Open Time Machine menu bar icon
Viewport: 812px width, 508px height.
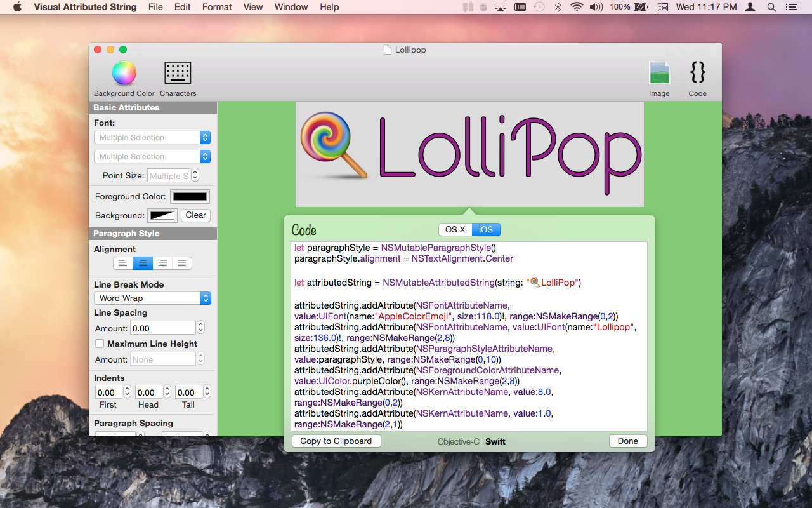[539, 7]
